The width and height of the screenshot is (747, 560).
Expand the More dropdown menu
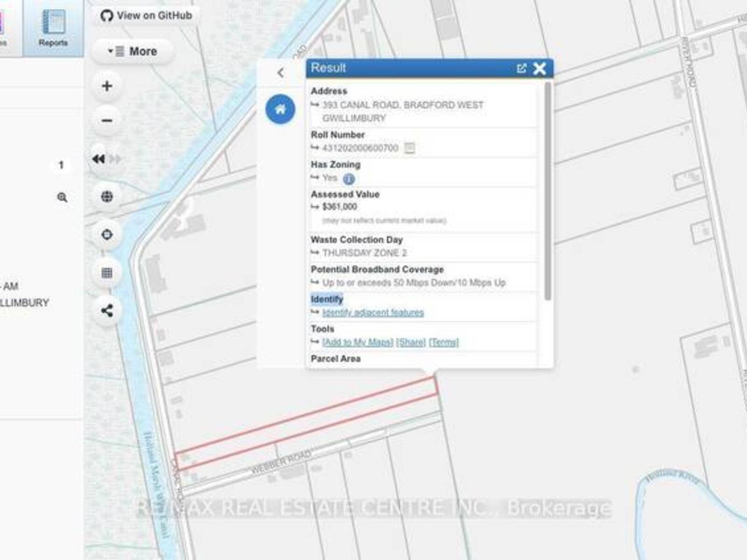click(133, 51)
